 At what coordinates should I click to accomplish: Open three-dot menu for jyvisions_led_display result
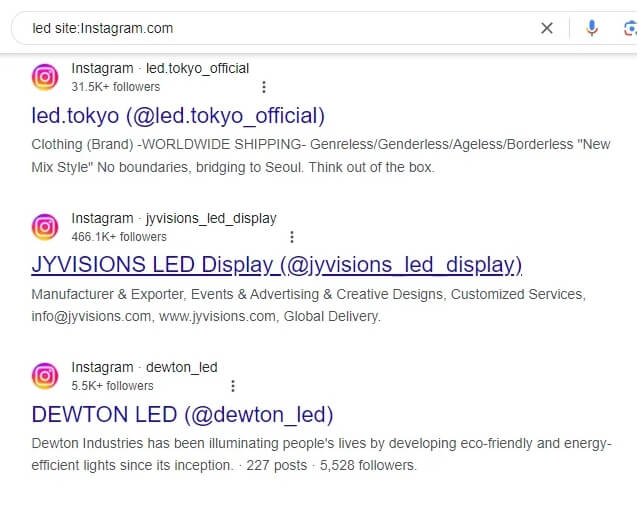292,237
